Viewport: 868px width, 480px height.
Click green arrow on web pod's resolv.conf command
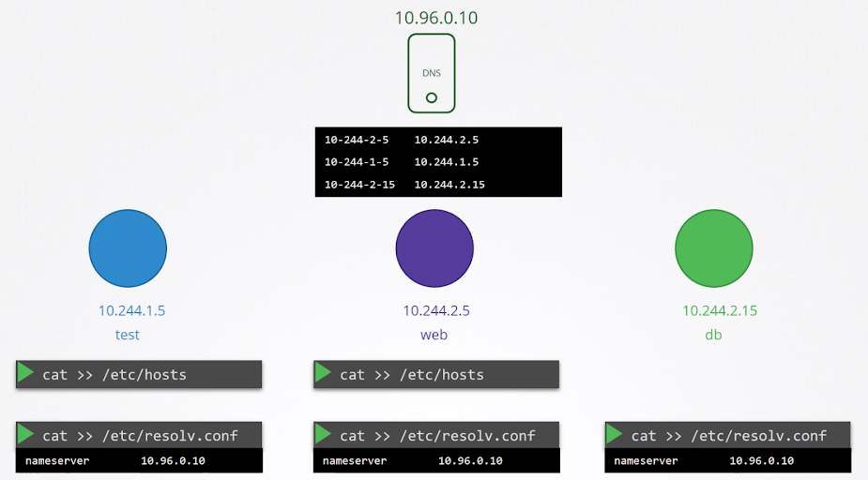pyautogui.click(x=324, y=435)
